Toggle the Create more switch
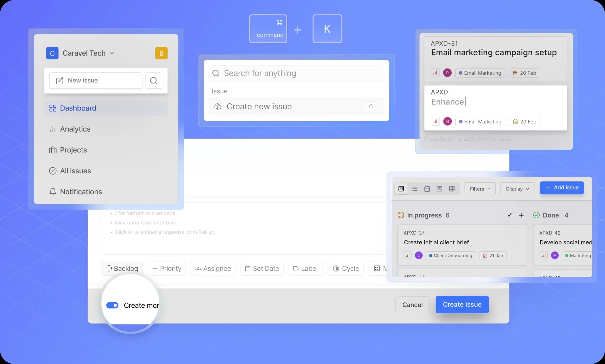 click(112, 305)
